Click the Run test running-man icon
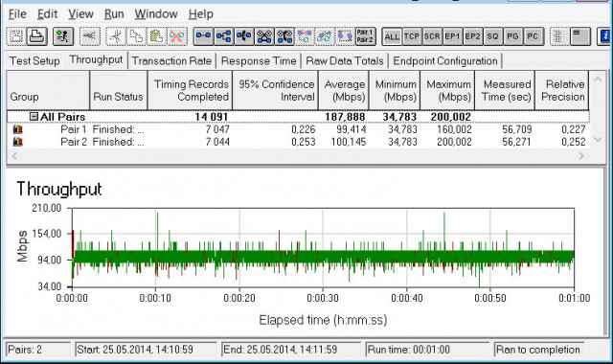613x364 pixels. click(x=63, y=36)
